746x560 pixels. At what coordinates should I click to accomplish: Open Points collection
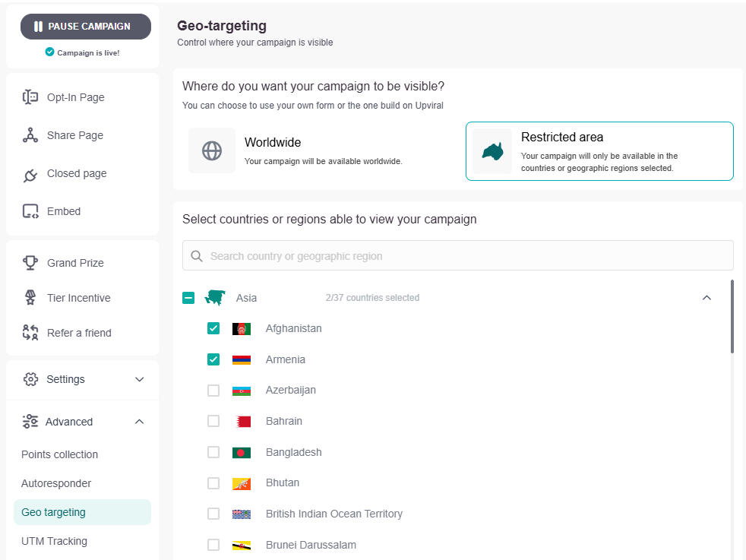coord(59,454)
